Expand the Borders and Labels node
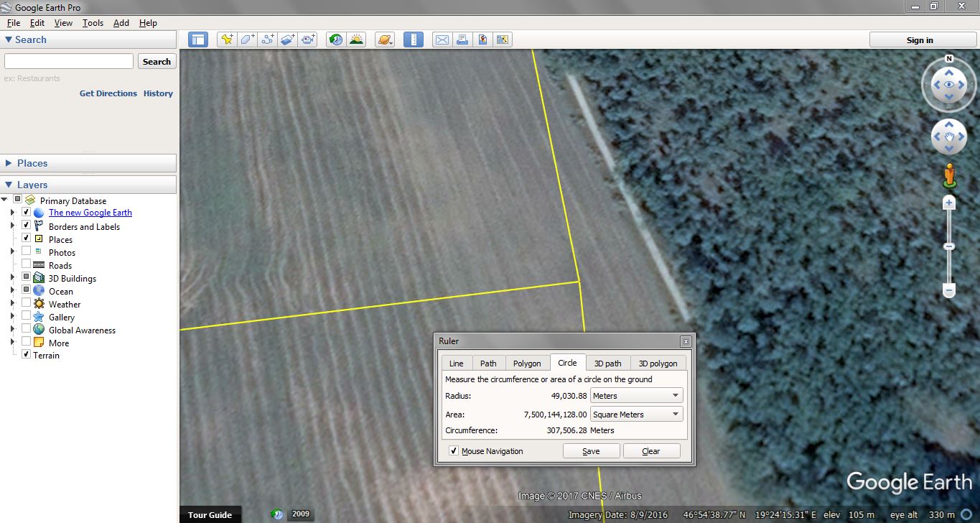 click(12, 226)
